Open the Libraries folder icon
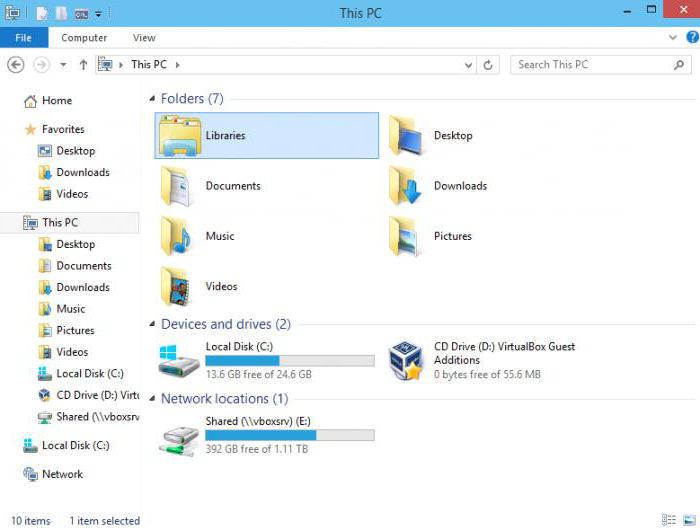Viewport: 700px width, 530px height. click(x=180, y=136)
